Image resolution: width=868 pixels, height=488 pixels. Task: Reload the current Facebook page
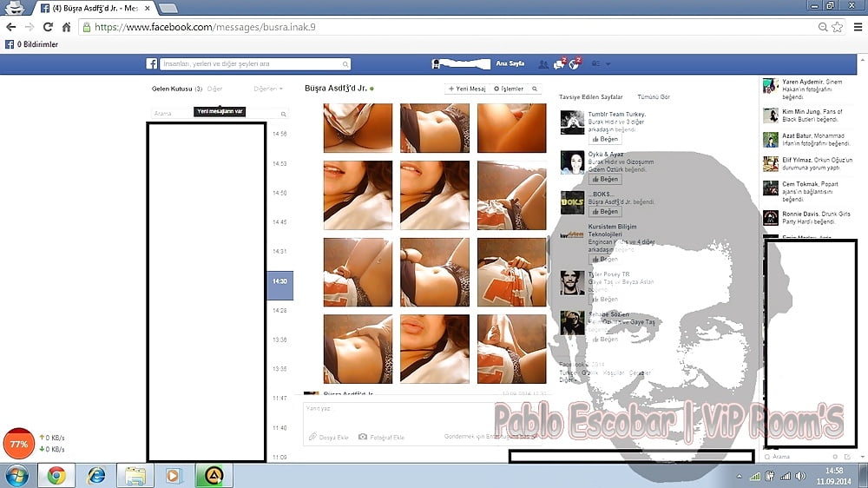(x=48, y=27)
